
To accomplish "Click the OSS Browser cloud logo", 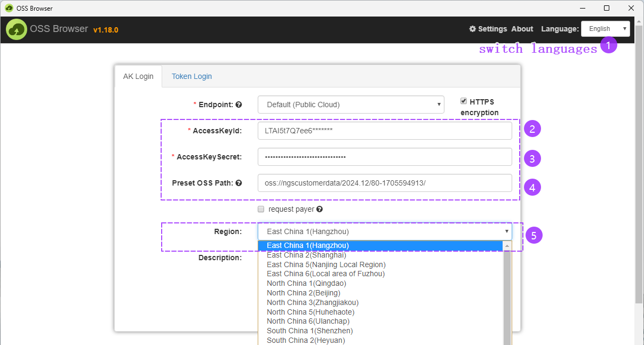I will coord(17,29).
